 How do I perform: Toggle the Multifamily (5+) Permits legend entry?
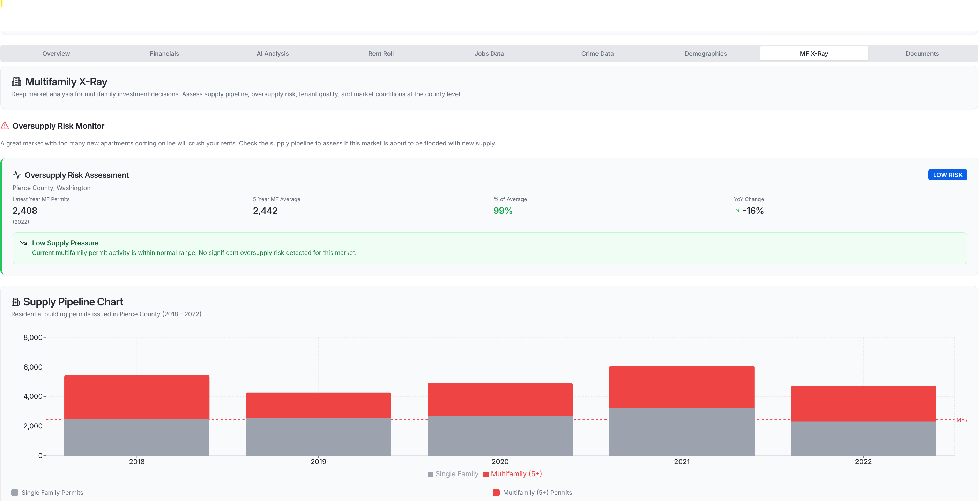(x=533, y=492)
